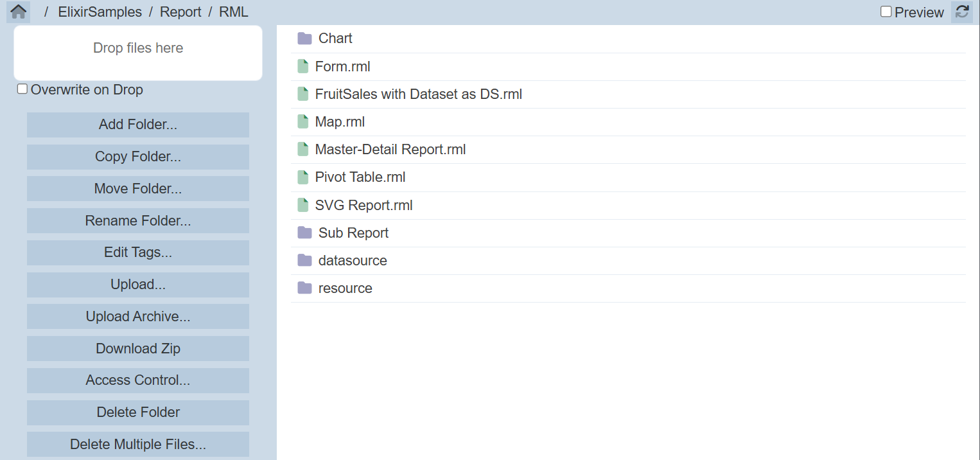Enable the Preview checkbox
The height and width of the screenshot is (460, 980).
point(886,12)
